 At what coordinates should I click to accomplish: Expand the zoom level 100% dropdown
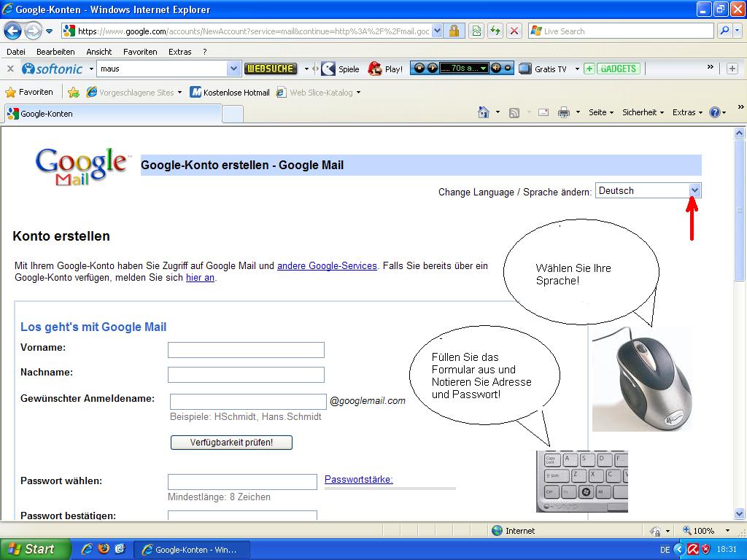727,531
